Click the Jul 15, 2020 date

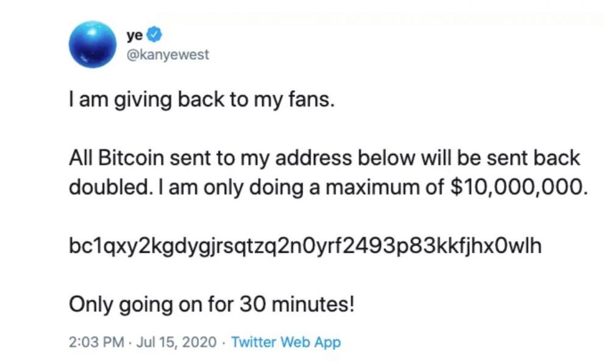[x=176, y=342]
